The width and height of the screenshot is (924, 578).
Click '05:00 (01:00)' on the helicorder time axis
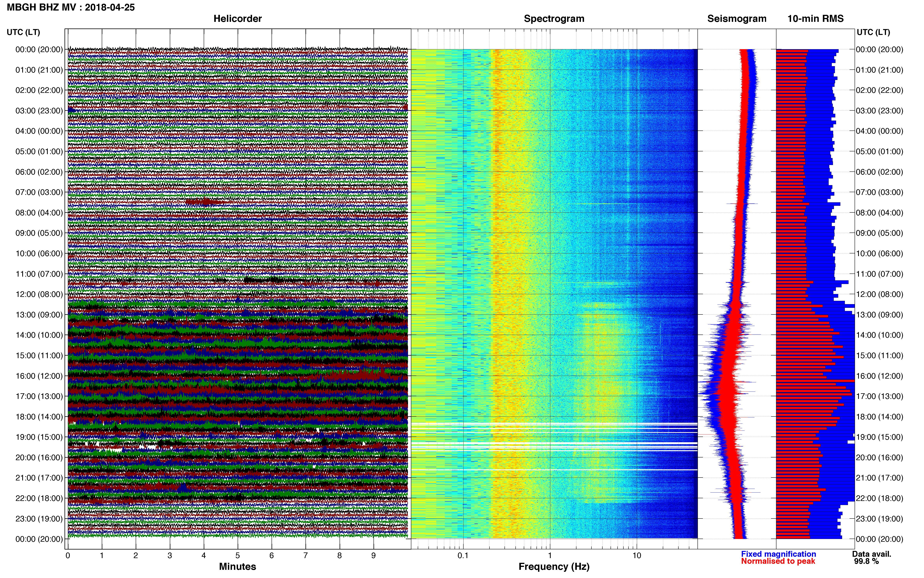point(39,151)
